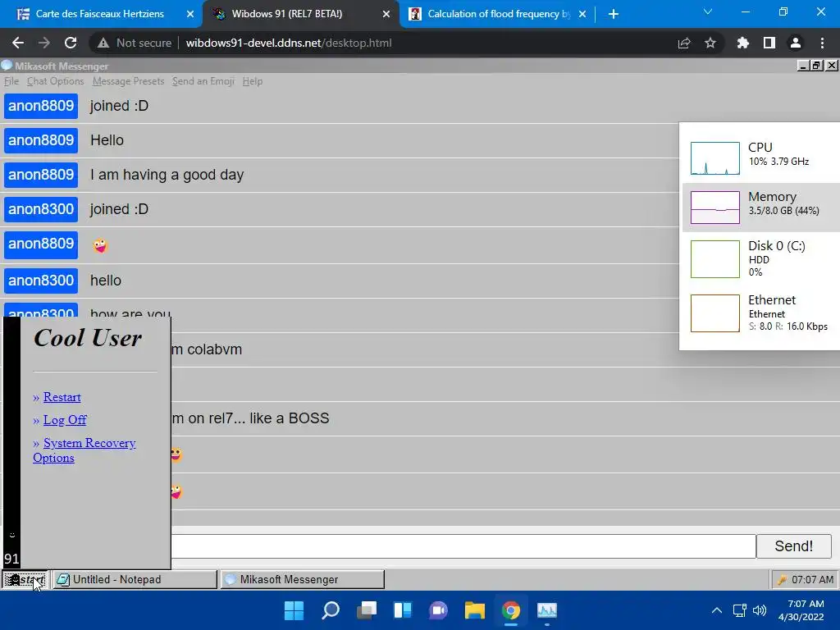Click the browser forward arrow
The height and width of the screenshot is (630, 840).
[x=44, y=43]
